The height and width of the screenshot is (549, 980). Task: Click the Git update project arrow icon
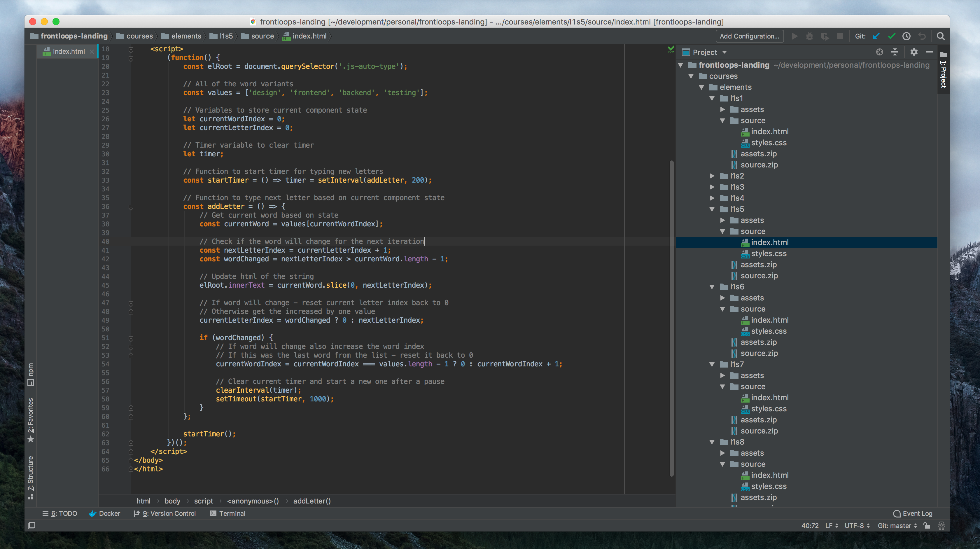(x=876, y=36)
